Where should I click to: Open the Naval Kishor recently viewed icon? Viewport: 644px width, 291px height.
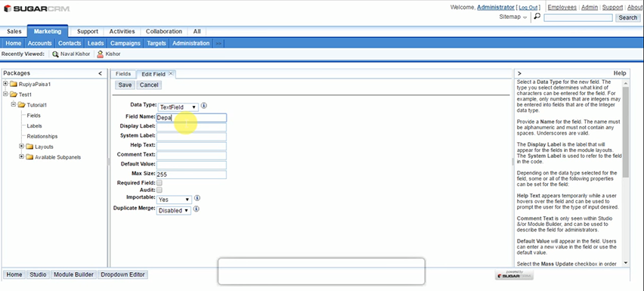click(x=55, y=54)
